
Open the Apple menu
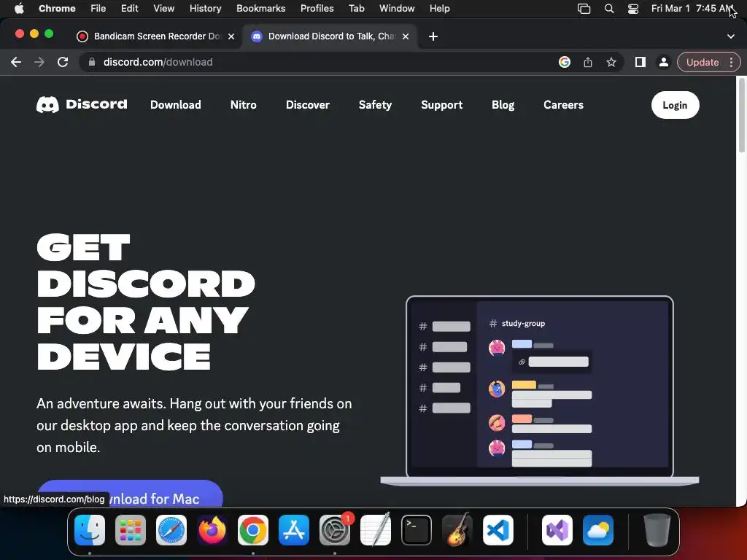[x=19, y=9]
